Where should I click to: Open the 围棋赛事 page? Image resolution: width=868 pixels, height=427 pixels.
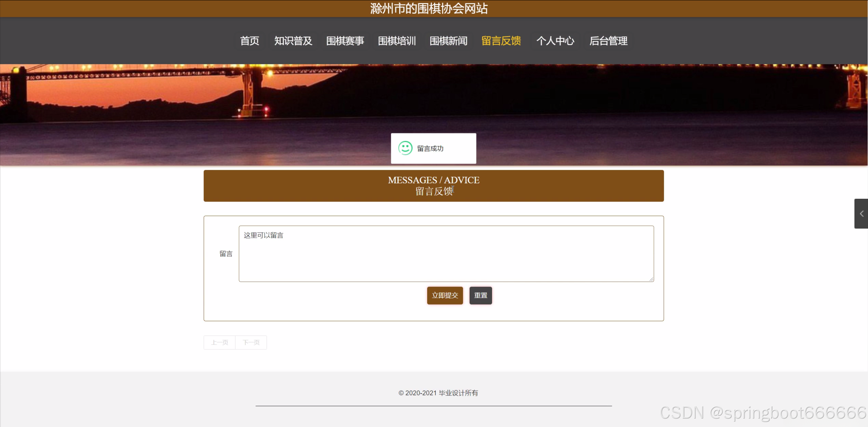345,41
